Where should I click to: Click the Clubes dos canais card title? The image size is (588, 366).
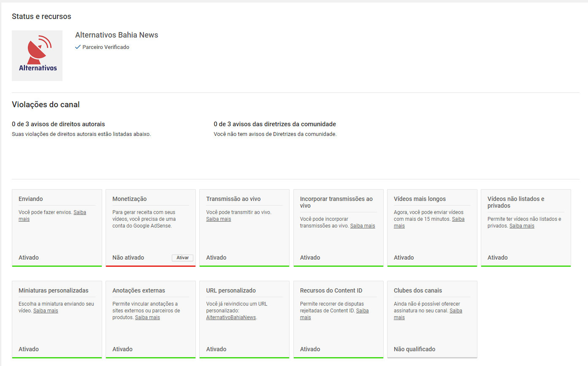click(x=418, y=290)
